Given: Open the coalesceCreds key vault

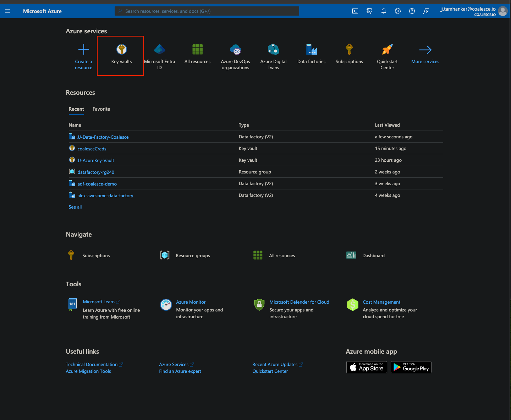Looking at the screenshot, I should 92,149.
